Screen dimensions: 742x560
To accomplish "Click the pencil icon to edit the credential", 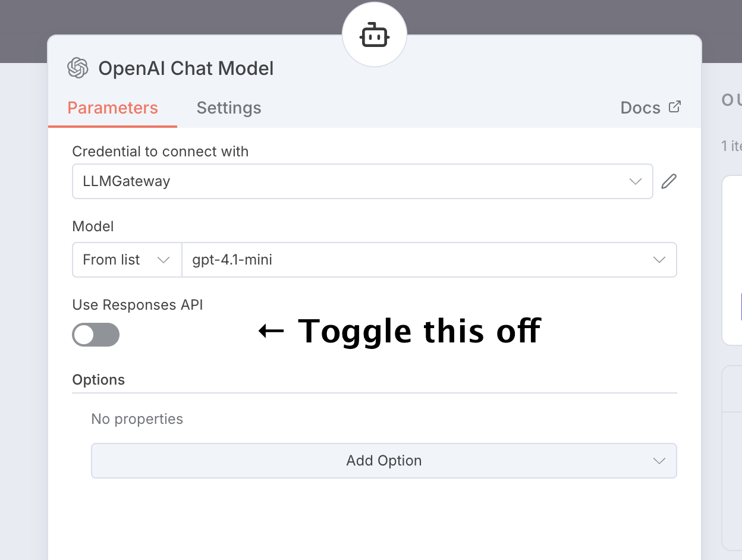I will pyautogui.click(x=668, y=181).
